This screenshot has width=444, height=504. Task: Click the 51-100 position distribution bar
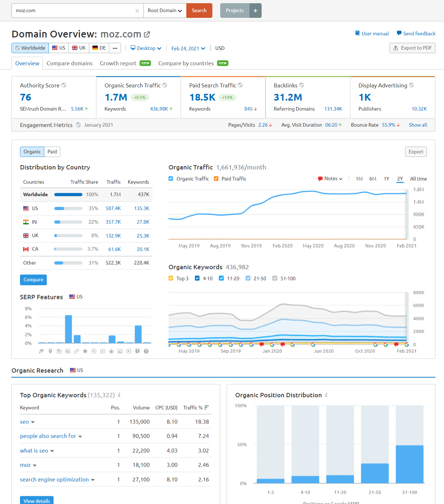(x=410, y=464)
